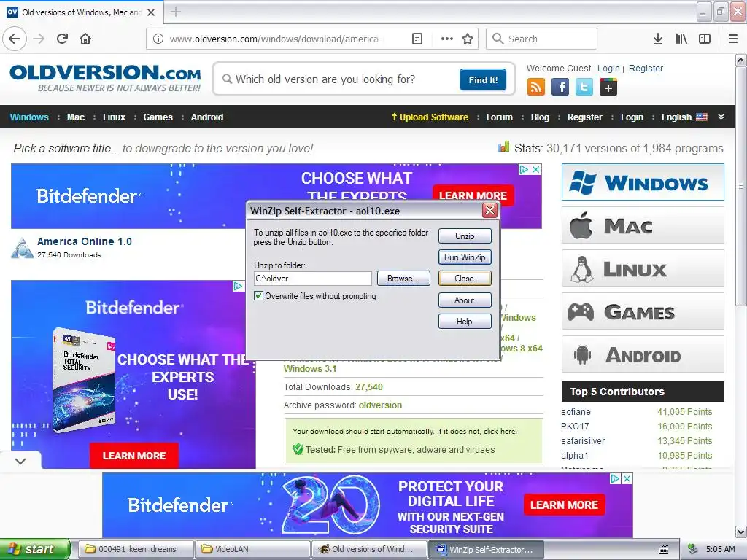The image size is (747, 560).
Task: Close top Bitdefender ad with X icon
Action: pos(536,169)
